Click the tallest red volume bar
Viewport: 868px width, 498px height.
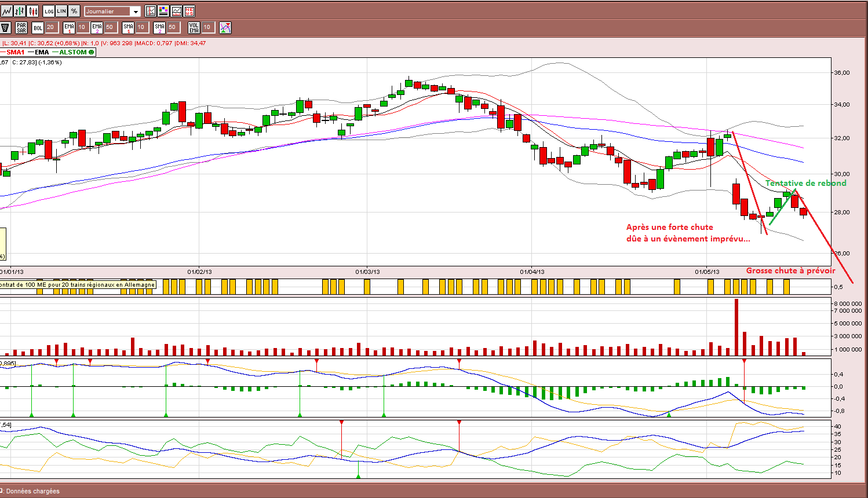click(736, 327)
